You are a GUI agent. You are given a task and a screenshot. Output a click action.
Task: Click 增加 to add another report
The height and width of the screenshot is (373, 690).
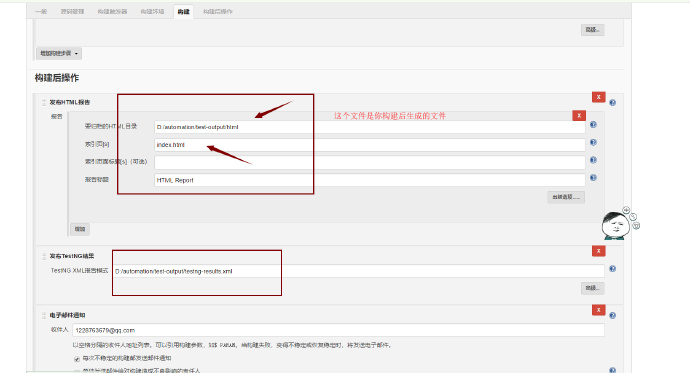click(x=80, y=229)
